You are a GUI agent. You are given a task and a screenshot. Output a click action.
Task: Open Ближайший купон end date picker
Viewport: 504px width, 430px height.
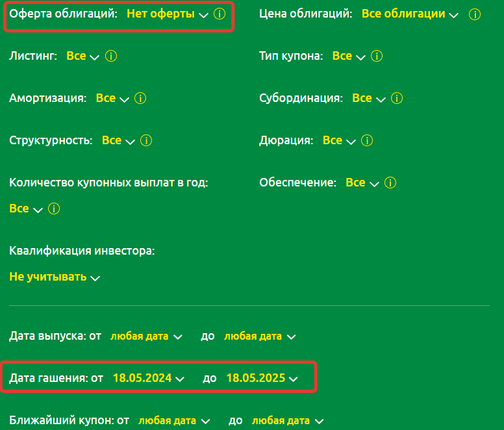pyautogui.click(x=287, y=421)
